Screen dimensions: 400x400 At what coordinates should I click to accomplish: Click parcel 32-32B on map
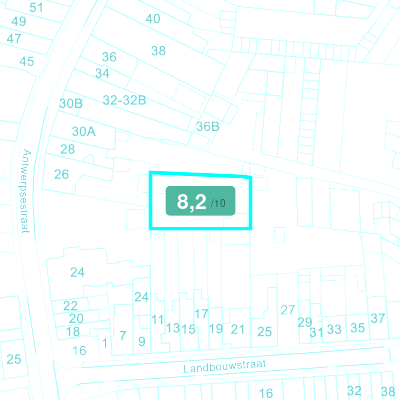[124, 100]
